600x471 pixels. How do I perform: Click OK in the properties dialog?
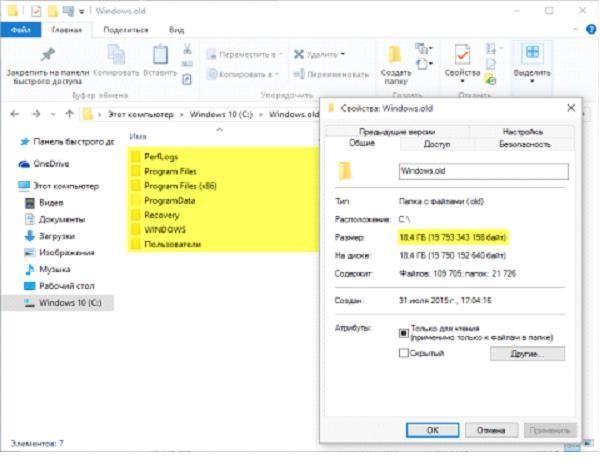(x=432, y=430)
